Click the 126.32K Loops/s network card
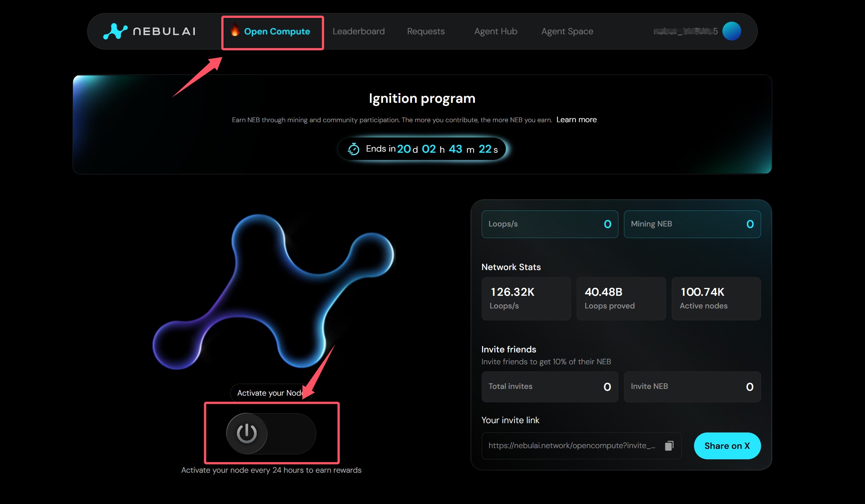 click(x=526, y=298)
